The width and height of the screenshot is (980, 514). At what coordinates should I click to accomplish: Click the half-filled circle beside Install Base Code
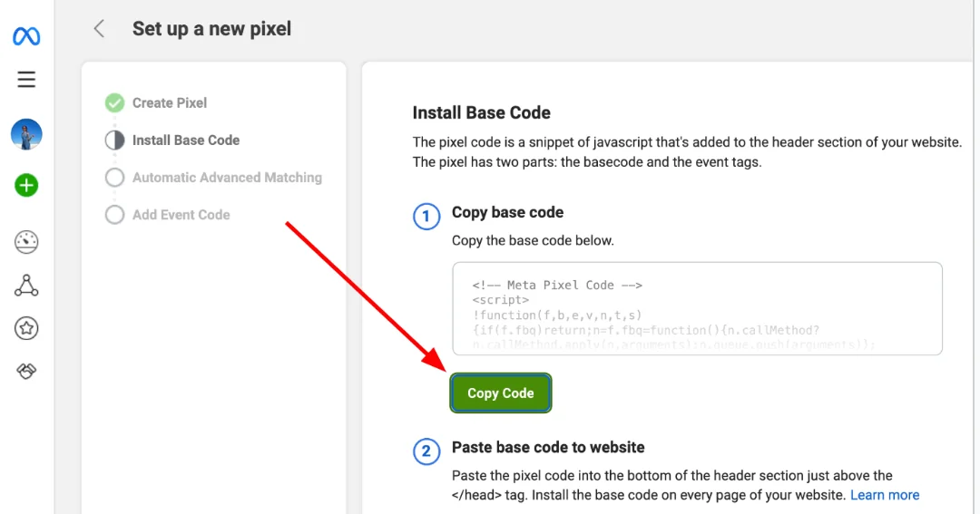pyautogui.click(x=114, y=140)
